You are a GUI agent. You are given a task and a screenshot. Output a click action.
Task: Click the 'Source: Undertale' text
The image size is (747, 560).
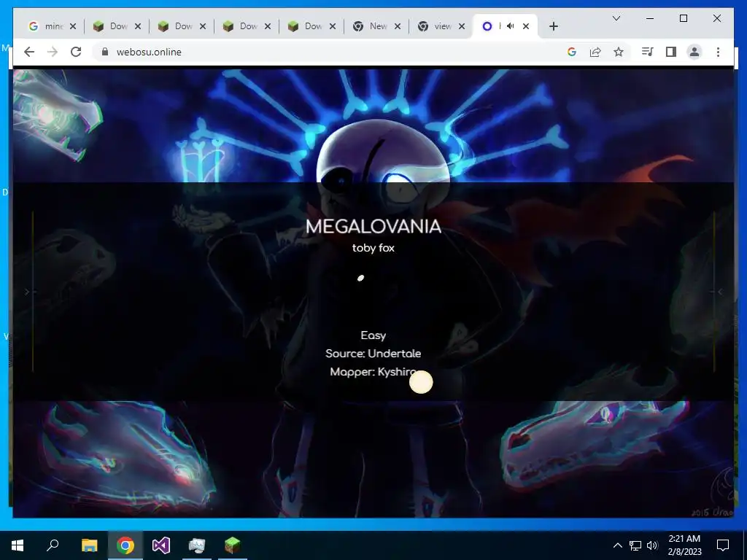click(x=373, y=354)
